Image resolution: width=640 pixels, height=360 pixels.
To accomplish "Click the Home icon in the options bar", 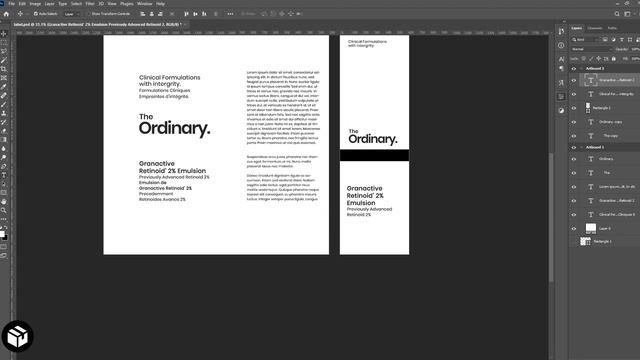I will tap(6, 14).
